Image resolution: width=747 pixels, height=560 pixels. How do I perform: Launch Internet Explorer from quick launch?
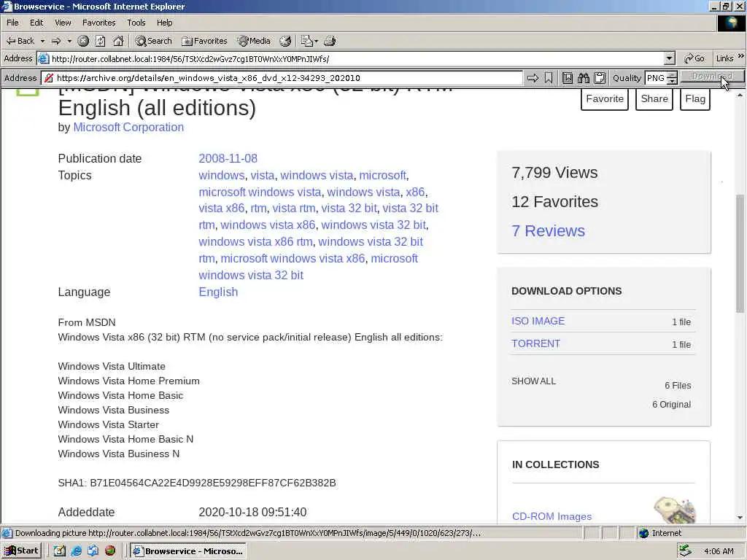[76, 551]
